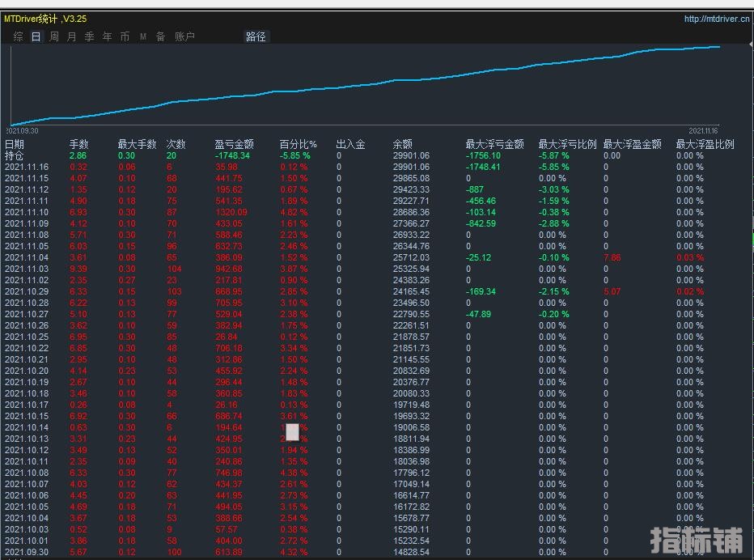Viewport: 754px width, 560px height.
Task: Click the equity curve start date 2021.09.30
Action: 22,131
